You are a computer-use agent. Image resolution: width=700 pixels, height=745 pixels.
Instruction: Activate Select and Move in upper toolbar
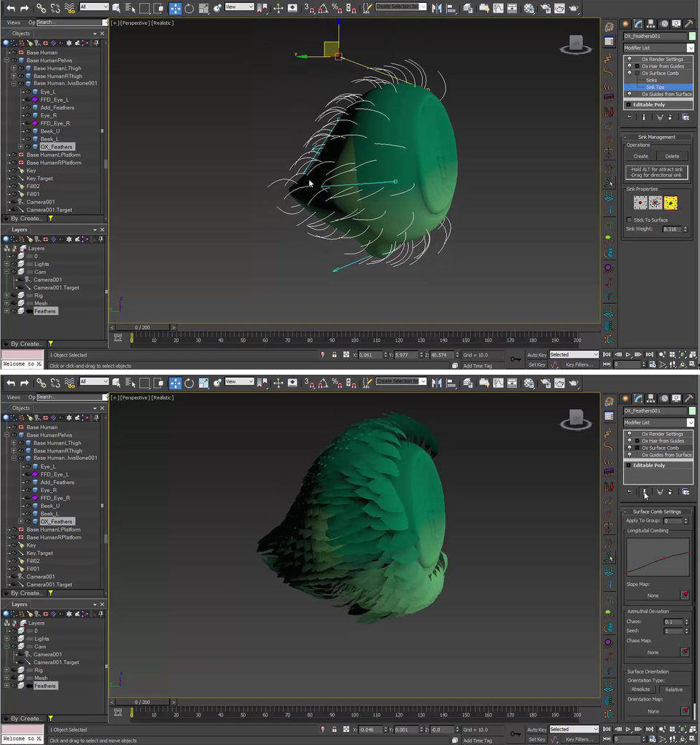click(175, 8)
